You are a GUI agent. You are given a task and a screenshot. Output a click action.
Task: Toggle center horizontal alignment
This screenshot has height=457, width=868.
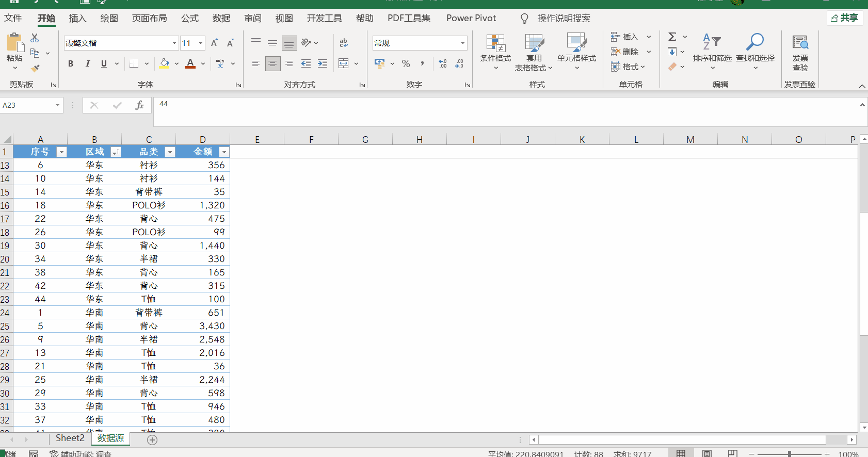(x=272, y=63)
